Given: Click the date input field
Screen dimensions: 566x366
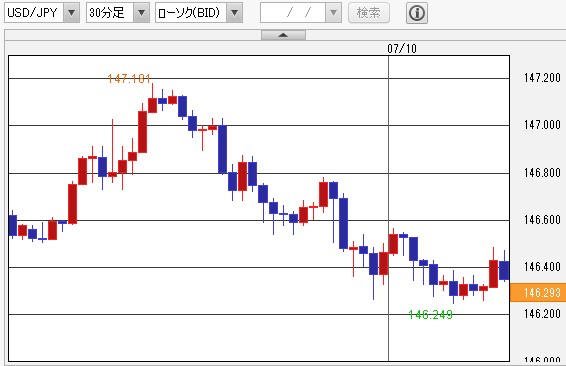Looking at the screenshot, I should click(x=293, y=13).
